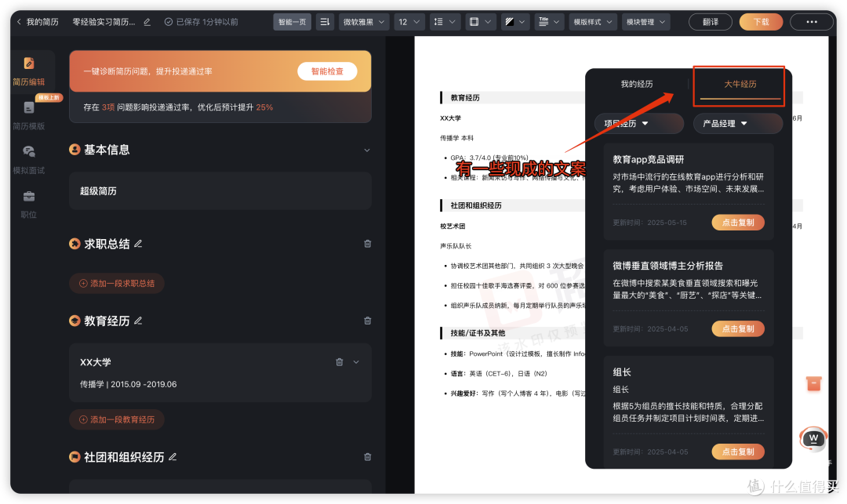
Task: Open the three-dots more menu
Action: point(812,22)
